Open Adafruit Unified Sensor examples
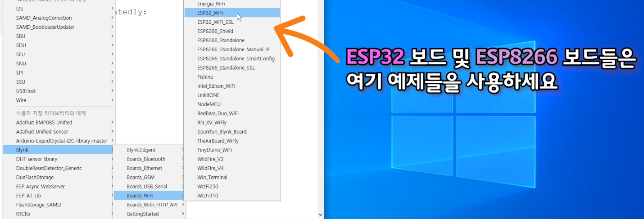 point(59,132)
